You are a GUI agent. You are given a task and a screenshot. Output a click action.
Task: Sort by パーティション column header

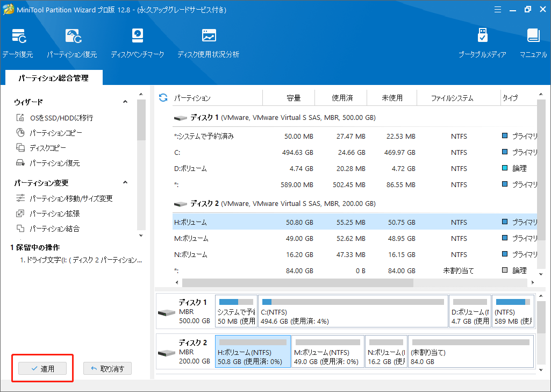tap(218, 98)
